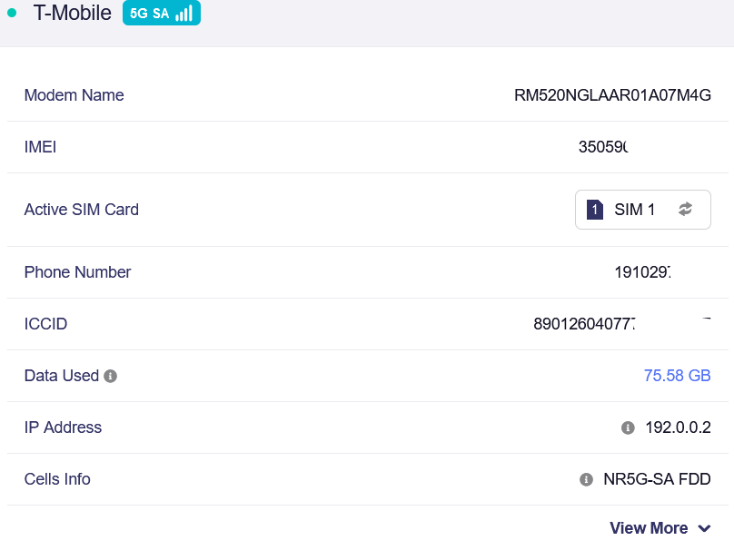Click the modem name RM520NGLAAR01A07M4G

tap(611, 95)
